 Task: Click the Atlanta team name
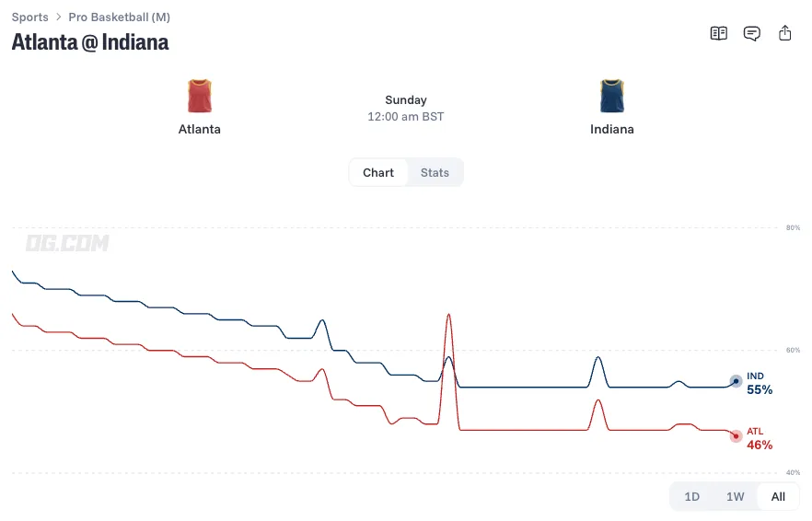(200, 129)
